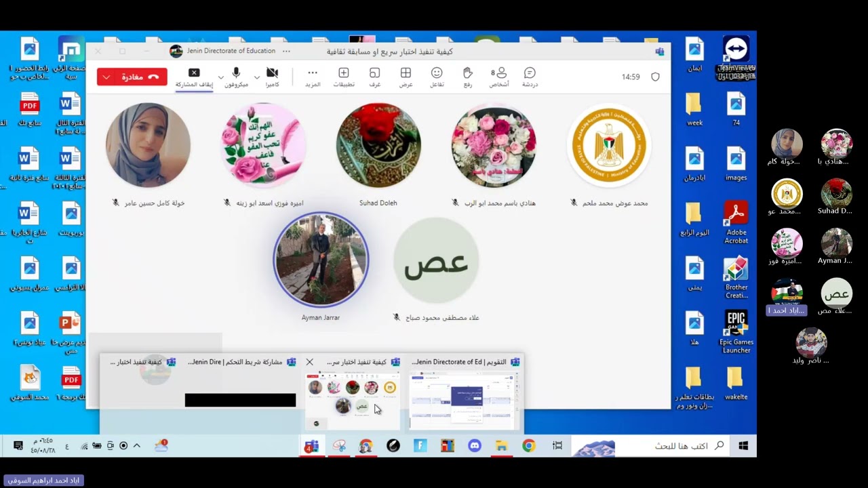Open desktop file named 74

(736, 110)
